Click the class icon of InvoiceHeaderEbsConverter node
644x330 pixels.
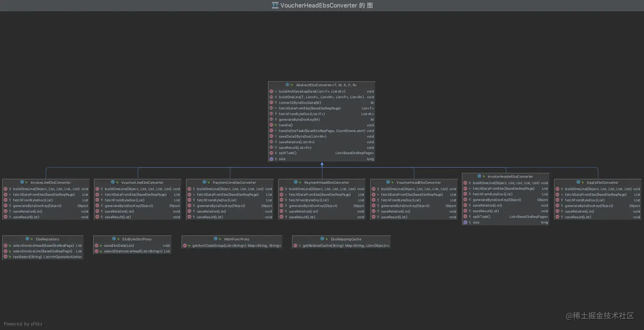pyautogui.click(x=479, y=176)
